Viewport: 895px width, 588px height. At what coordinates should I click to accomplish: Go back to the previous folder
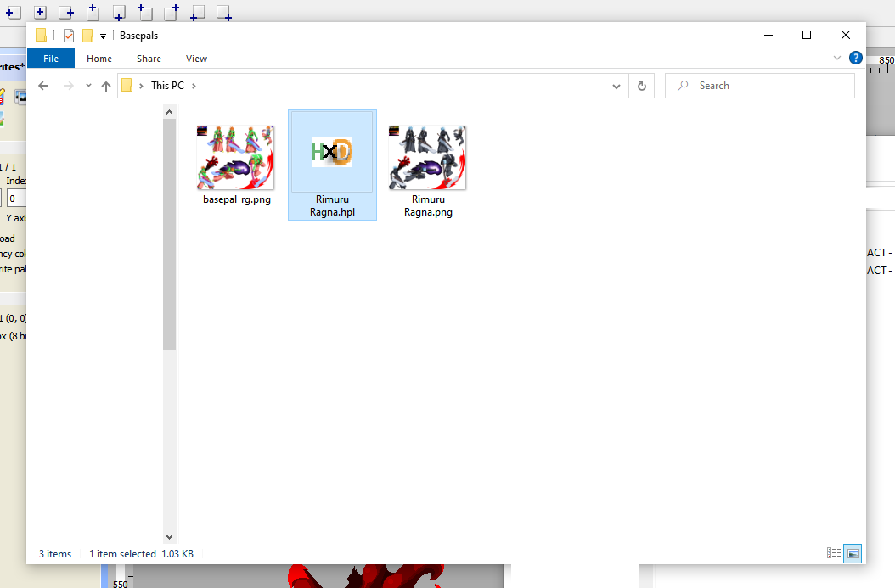tap(43, 86)
